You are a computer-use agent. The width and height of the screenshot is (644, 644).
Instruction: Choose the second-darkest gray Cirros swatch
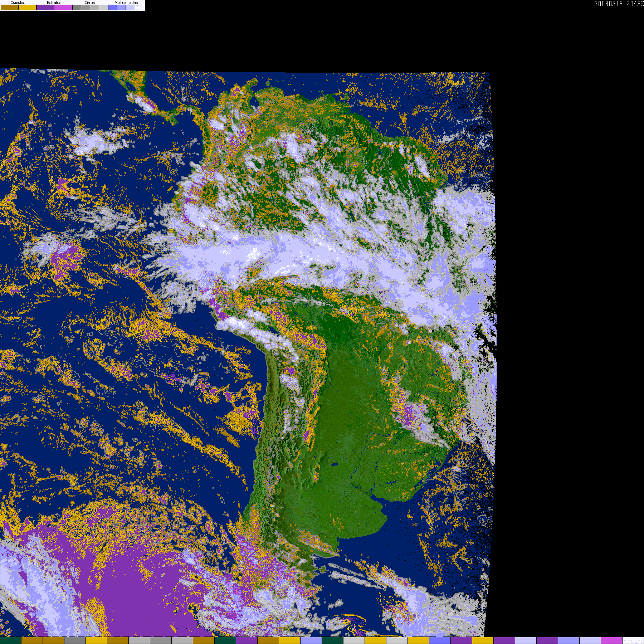click(86, 7)
